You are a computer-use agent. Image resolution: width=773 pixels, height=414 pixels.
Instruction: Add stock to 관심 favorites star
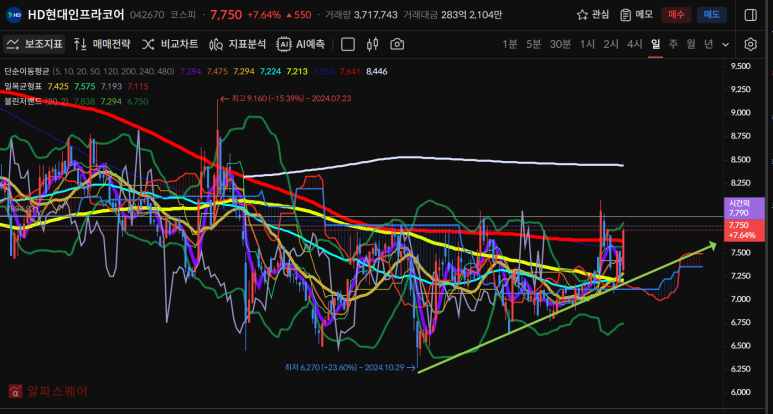pyautogui.click(x=593, y=15)
